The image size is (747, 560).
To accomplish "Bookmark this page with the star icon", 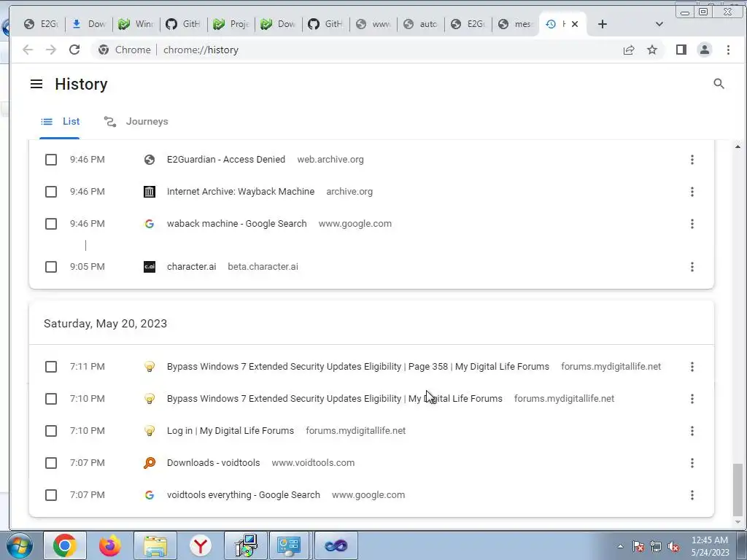I will pyautogui.click(x=652, y=50).
